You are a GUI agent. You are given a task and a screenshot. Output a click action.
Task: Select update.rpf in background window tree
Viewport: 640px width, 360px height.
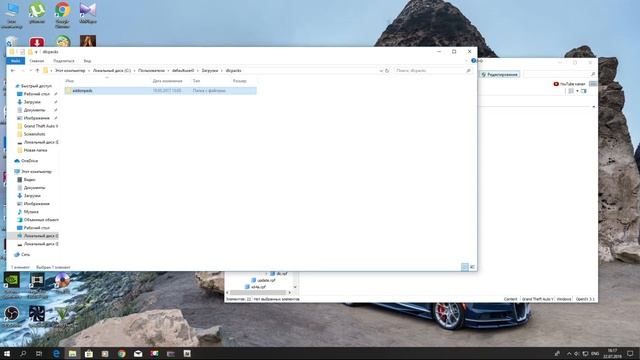point(263,280)
